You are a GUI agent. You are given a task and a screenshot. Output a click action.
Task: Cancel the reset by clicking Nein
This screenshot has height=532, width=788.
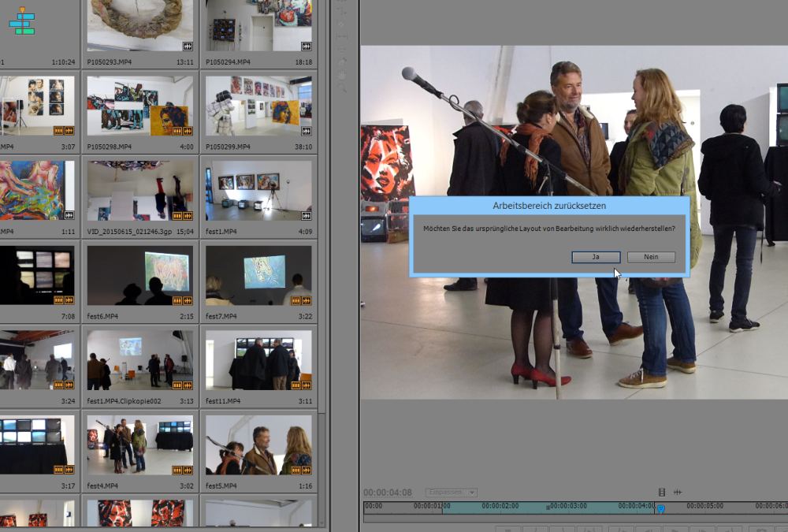click(651, 257)
